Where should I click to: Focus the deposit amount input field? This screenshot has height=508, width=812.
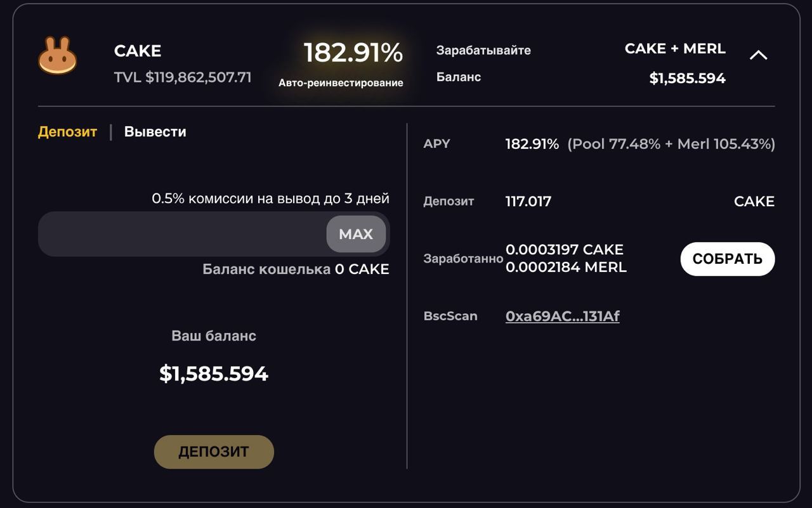point(183,234)
